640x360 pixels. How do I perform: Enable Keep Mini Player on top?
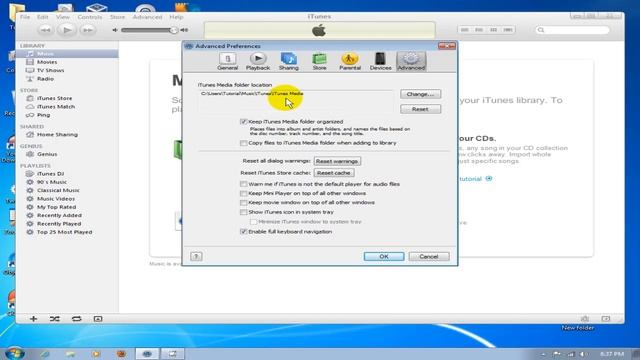[244, 193]
